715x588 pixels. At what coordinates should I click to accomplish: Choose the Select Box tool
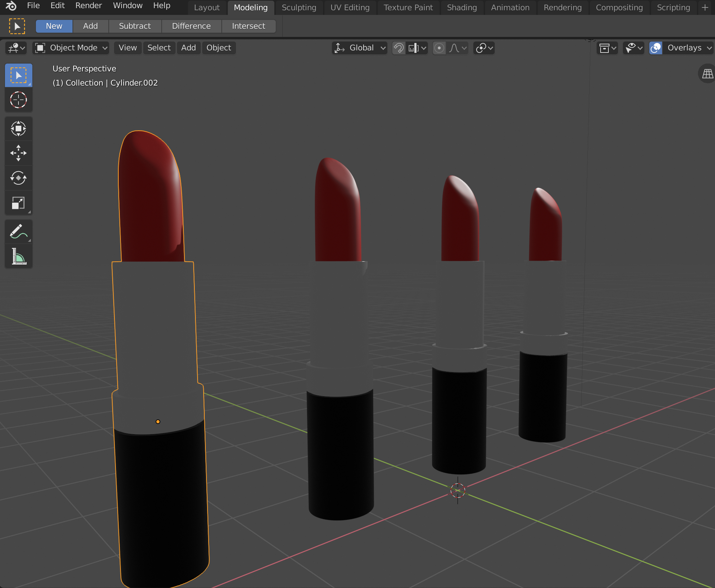pos(18,75)
